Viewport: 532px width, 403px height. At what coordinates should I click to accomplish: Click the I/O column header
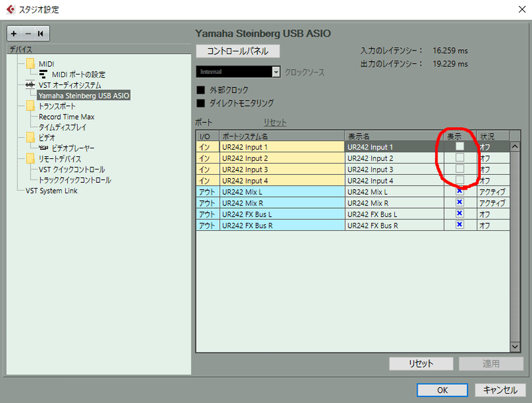[207, 136]
